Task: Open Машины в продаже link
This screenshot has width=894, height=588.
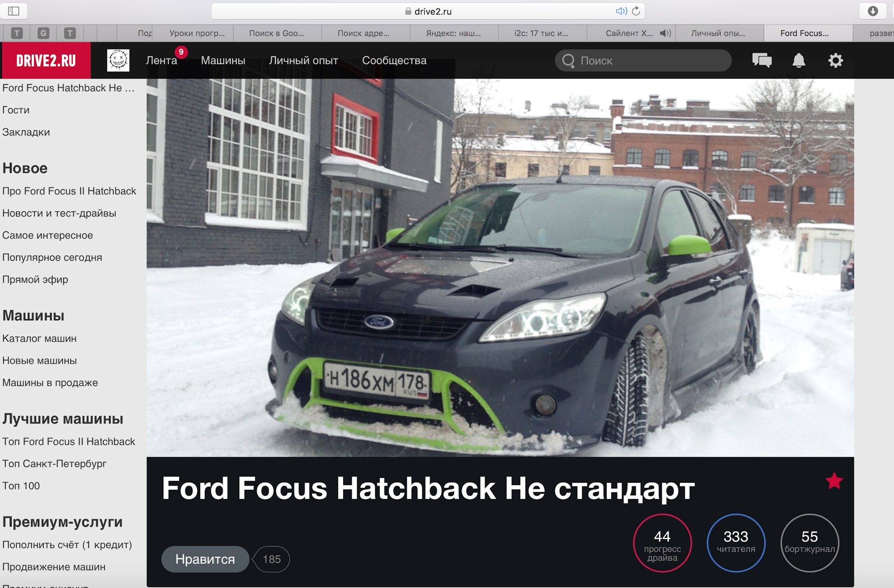Action: [50, 383]
